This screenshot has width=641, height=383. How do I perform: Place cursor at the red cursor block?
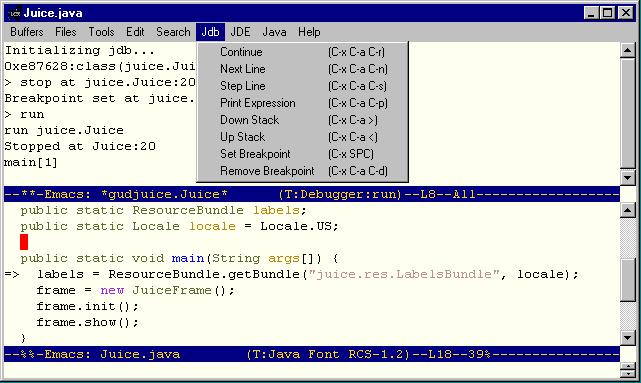24,242
